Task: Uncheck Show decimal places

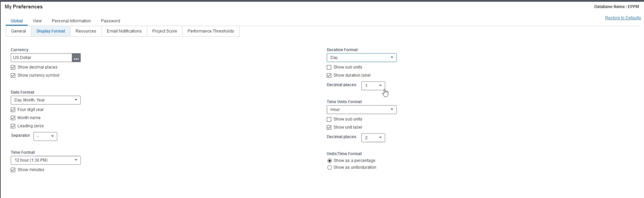Action: coord(13,67)
